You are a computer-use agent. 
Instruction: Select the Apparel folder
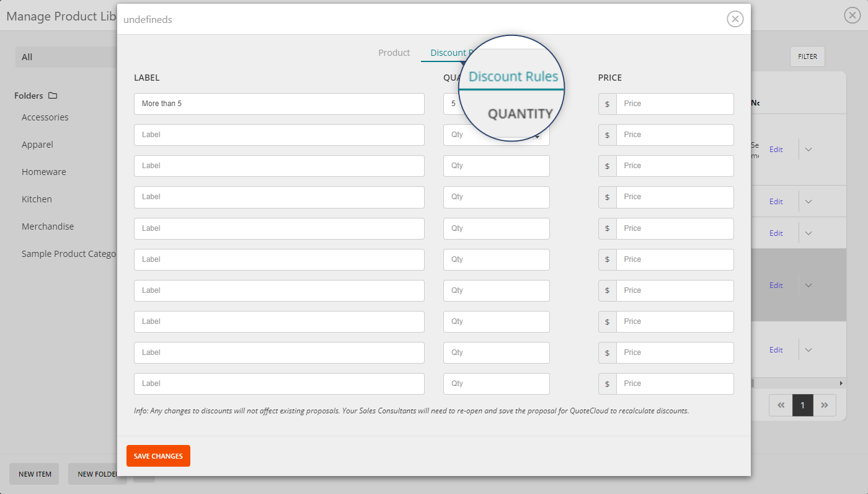pos(37,144)
